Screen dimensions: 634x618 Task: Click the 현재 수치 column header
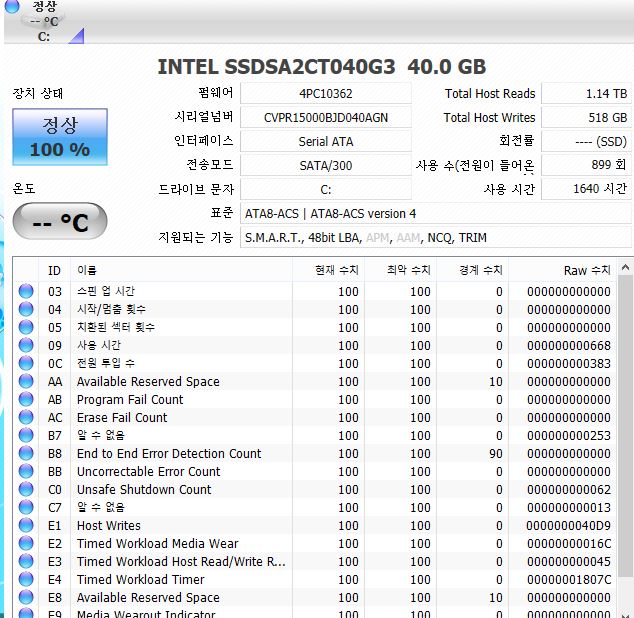coord(328,270)
